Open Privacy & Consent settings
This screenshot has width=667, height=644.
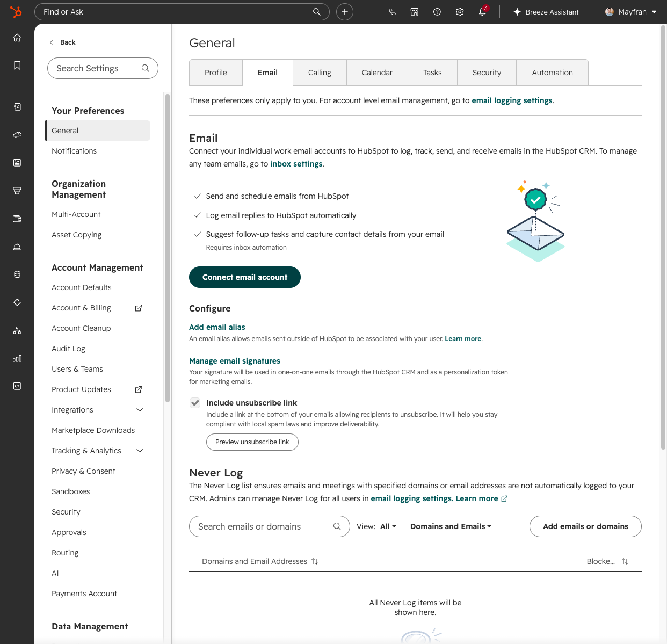coord(83,471)
